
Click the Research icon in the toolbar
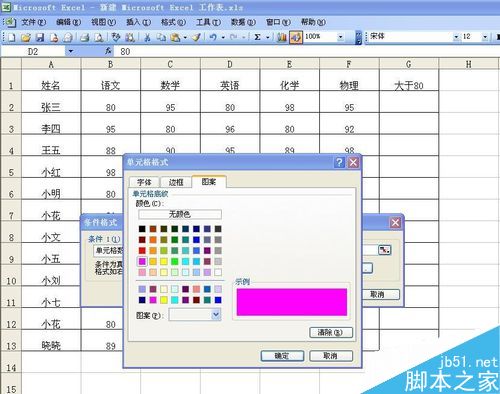click(x=130, y=37)
